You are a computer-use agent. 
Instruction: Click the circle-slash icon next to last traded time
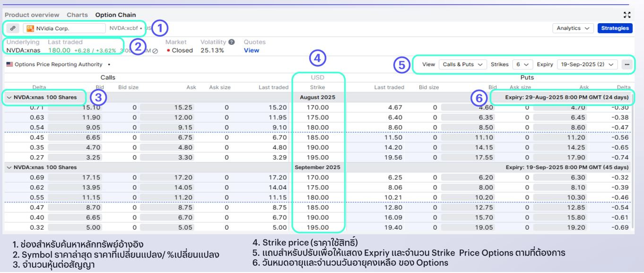pyautogui.click(x=155, y=51)
